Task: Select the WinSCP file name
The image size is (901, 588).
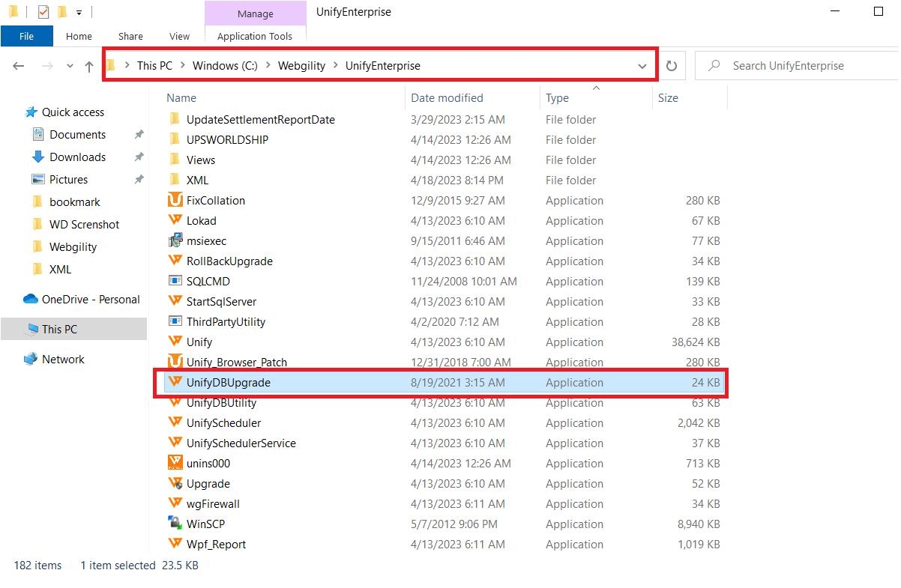Action: [205, 524]
